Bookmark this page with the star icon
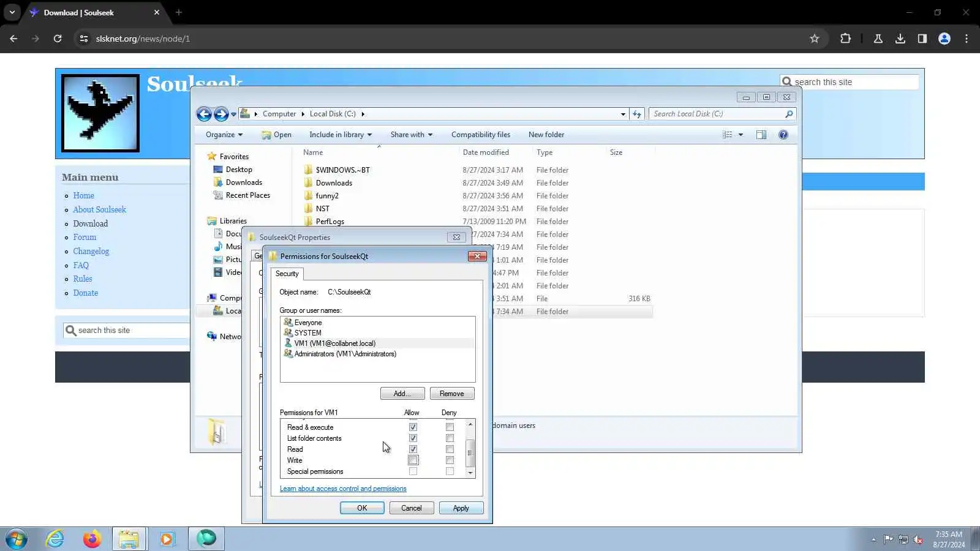The width and height of the screenshot is (980, 551). pos(814,39)
